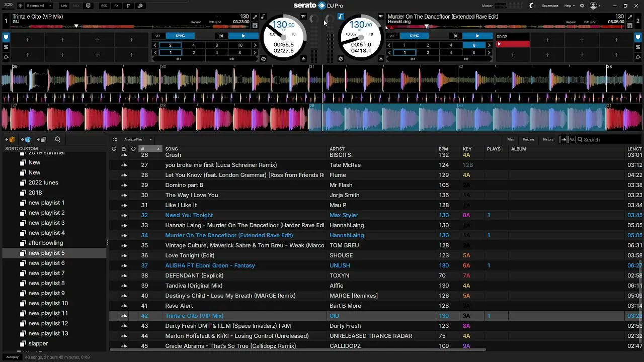Toggle library list view icon

tap(115, 139)
